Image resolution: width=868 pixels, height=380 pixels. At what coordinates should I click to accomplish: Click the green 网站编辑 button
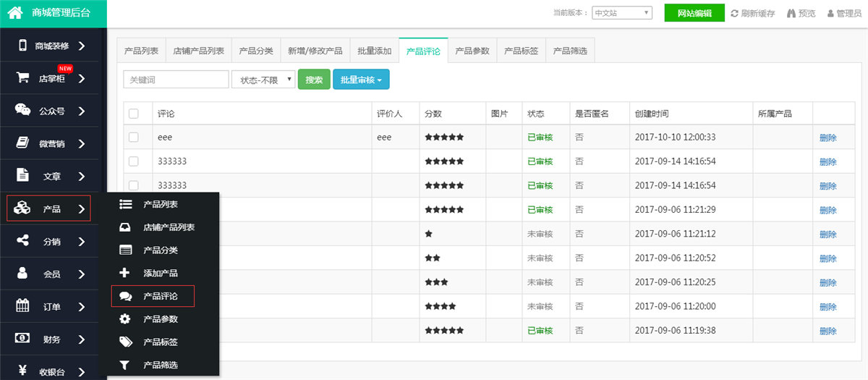click(694, 13)
